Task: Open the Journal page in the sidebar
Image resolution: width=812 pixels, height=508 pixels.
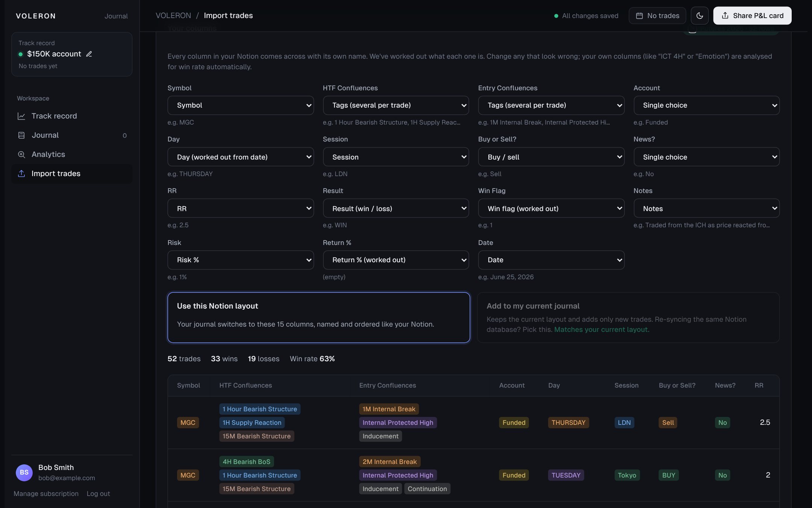Action: pos(72,135)
